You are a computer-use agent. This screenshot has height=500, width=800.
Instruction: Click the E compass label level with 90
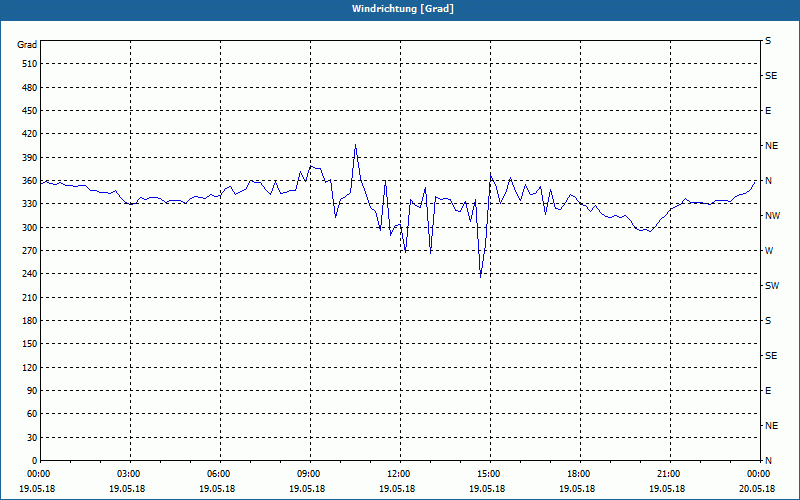768,391
